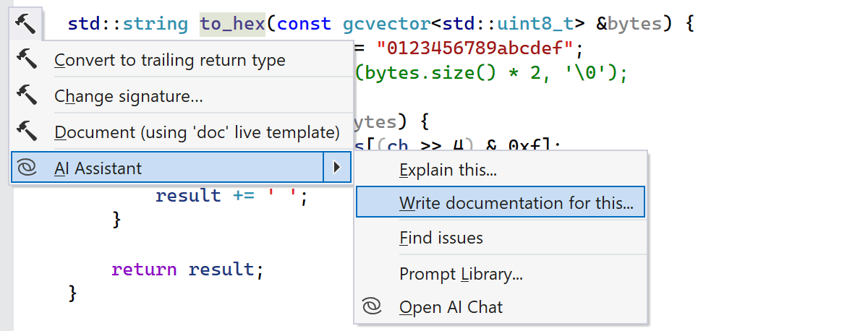Click hammer icon beside Convert to trailing return type
The width and height of the screenshot is (868, 331).
[26, 60]
